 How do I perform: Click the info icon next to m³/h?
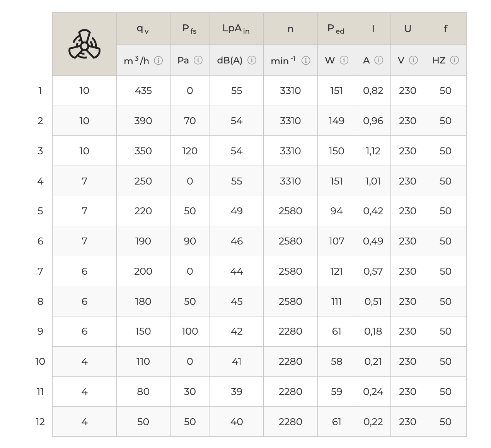(x=158, y=60)
